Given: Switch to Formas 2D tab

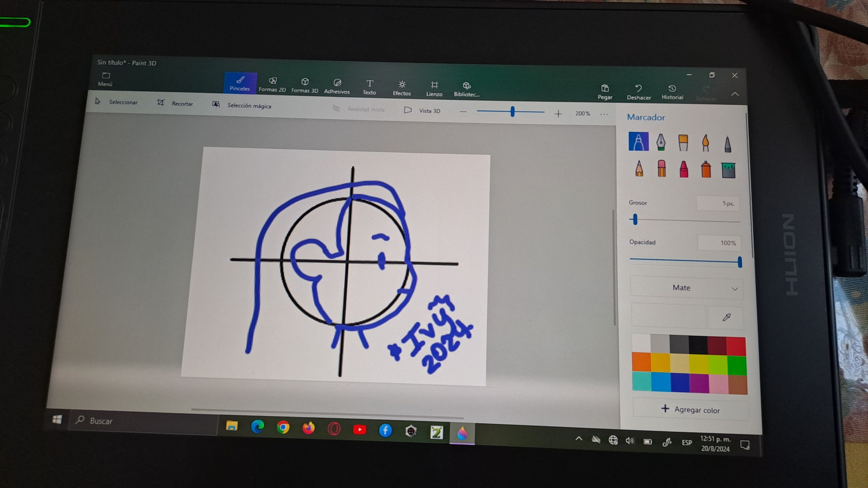Looking at the screenshot, I should 272,85.
